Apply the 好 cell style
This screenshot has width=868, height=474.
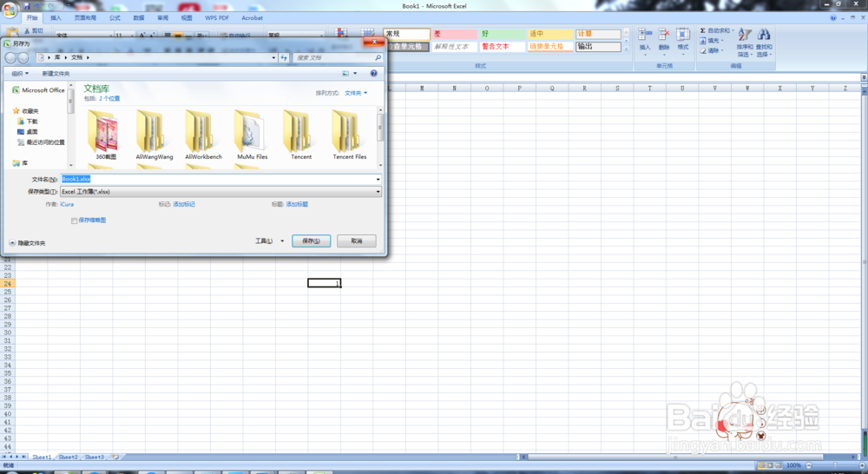[x=502, y=34]
